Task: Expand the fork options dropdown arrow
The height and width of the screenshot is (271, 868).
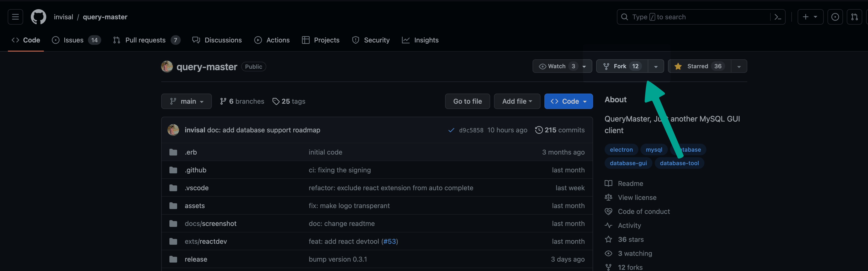Action: (656, 66)
